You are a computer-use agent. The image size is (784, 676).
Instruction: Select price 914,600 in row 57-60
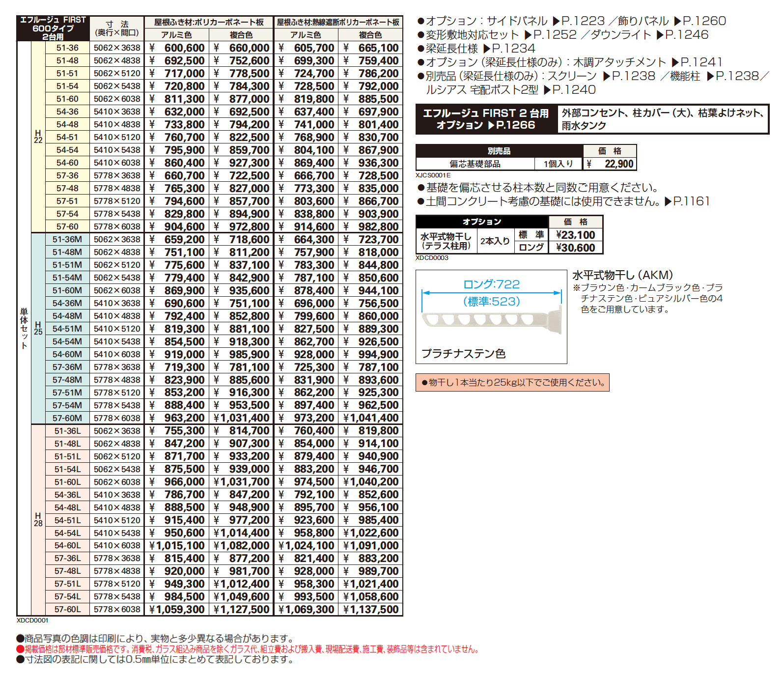point(314,226)
